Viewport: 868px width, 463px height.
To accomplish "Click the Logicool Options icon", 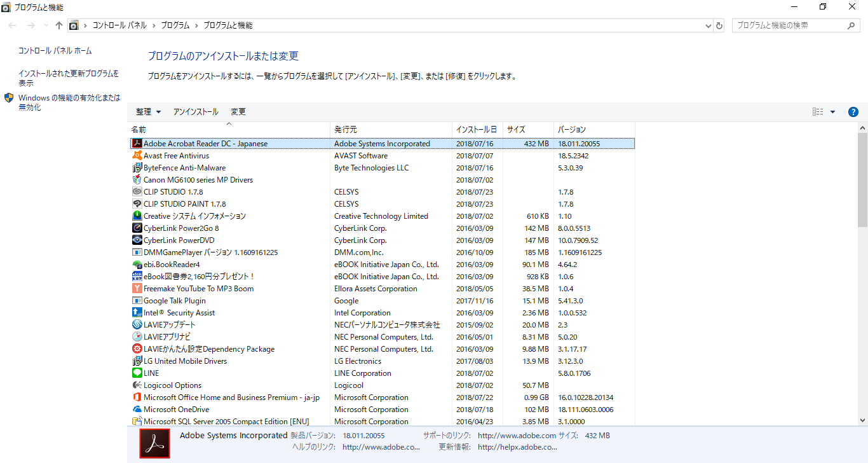I will tap(137, 385).
